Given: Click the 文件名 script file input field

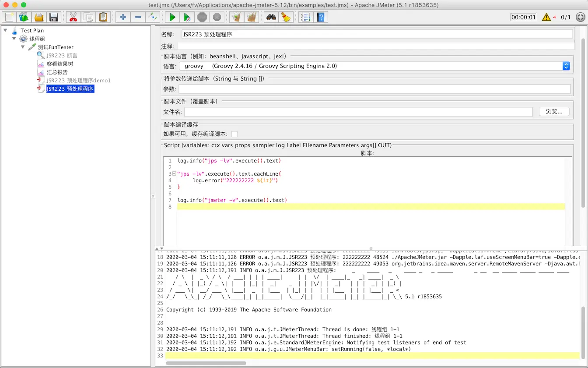Looking at the screenshot, I should [x=358, y=112].
